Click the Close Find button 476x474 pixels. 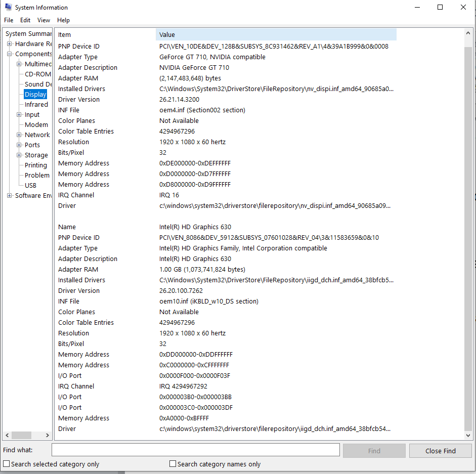coord(440,451)
